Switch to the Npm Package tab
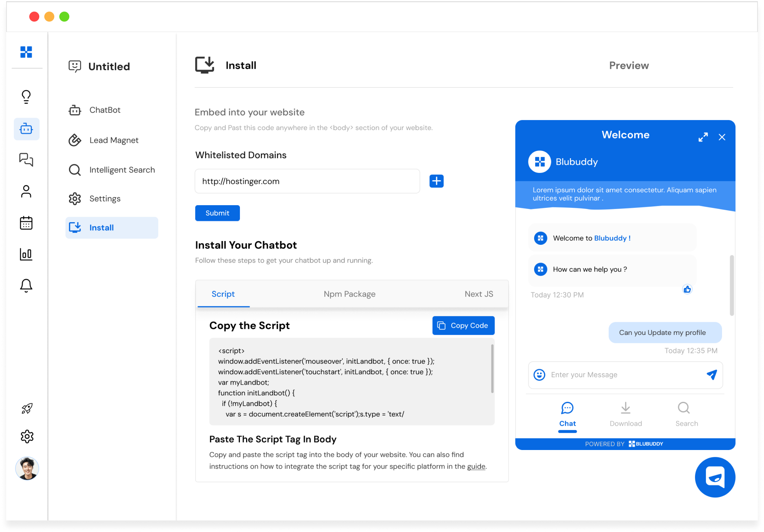 coord(350,293)
